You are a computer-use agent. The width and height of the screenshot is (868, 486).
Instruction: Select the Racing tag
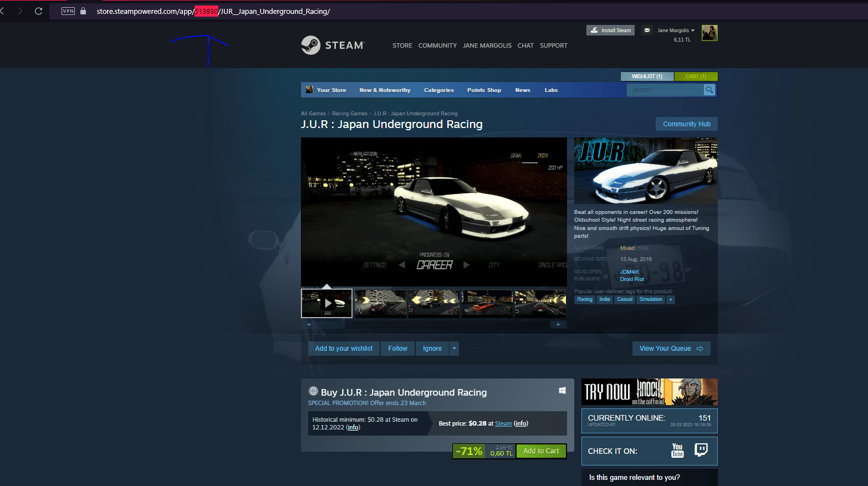tap(585, 299)
